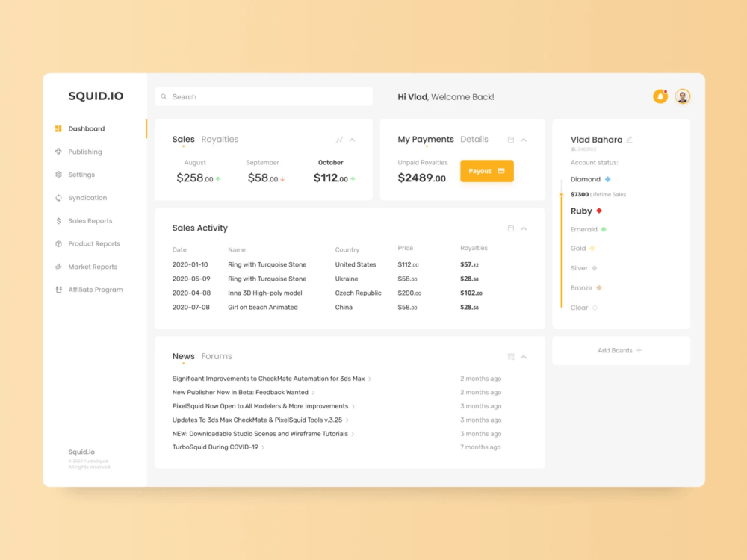Click Czech Republic country cell
This screenshot has height=560, width=747.
(x=359, y=293)
